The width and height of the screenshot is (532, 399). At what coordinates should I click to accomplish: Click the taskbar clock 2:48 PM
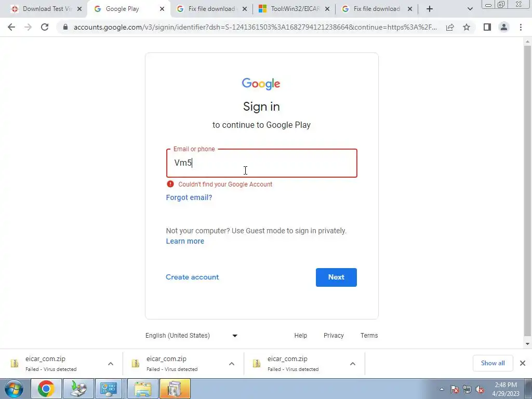(x=506, y=389)
